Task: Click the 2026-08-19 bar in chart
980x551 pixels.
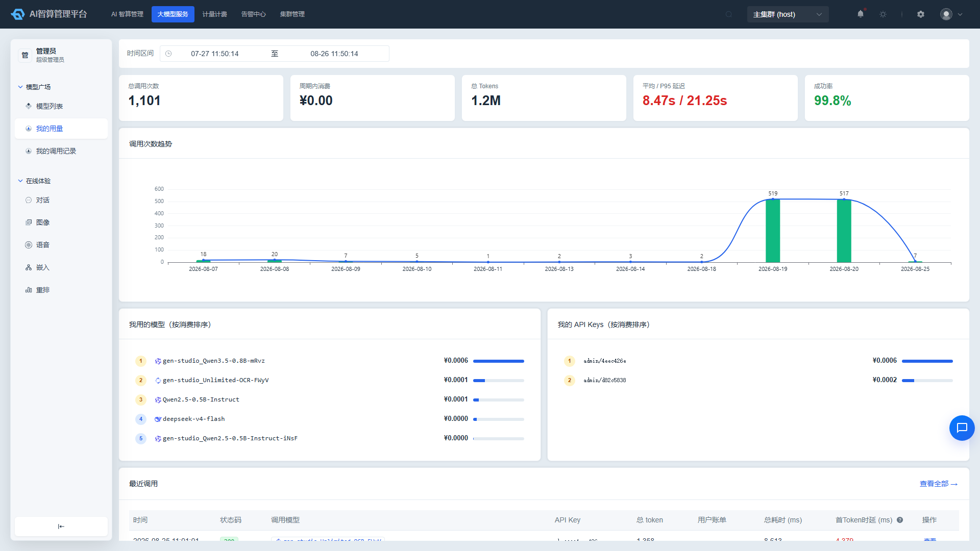Action: pos(773,231)
